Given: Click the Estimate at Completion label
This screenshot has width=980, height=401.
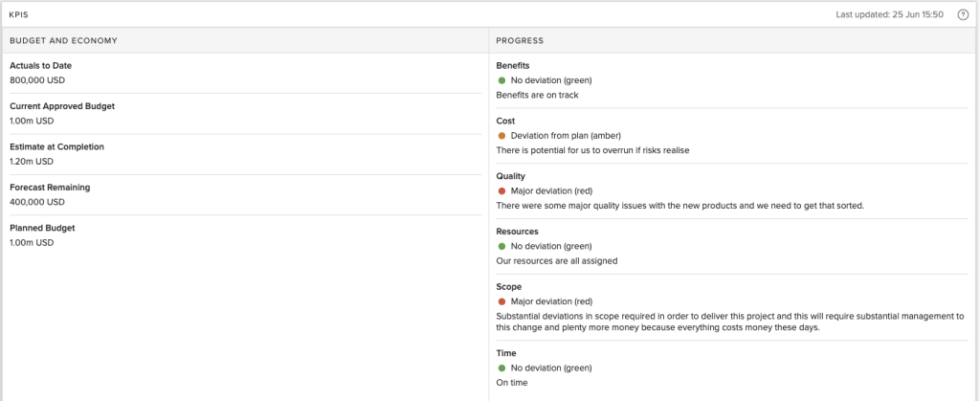Looking at the screenshot, I should [56, 146].
